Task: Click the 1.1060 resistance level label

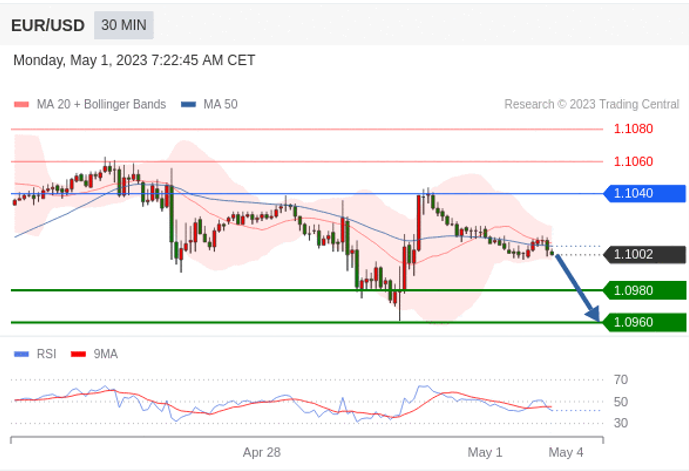Action: [633, 161]
